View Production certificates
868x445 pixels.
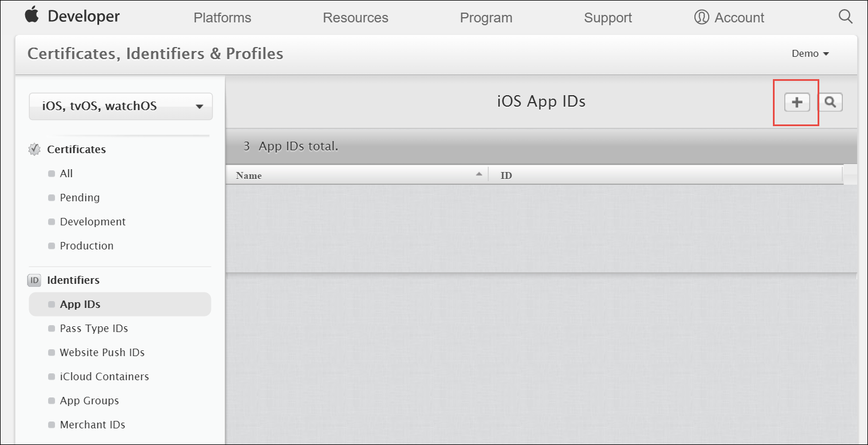pos(87,245)
